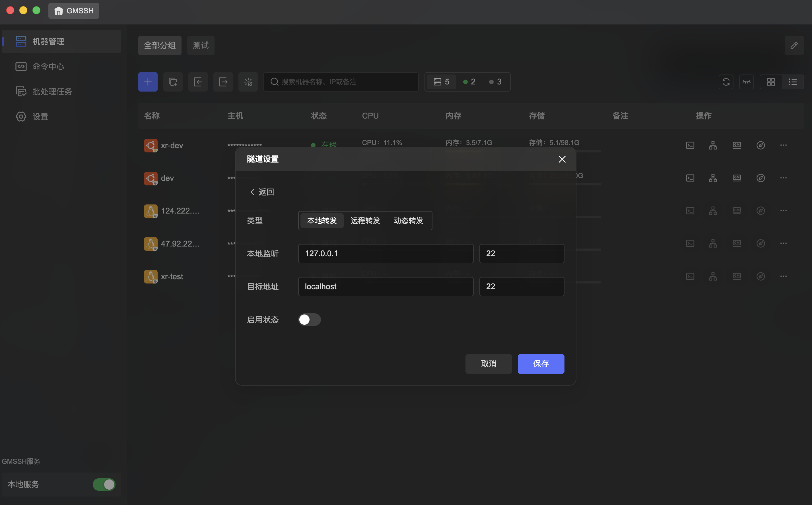The image size is (812, 505).
Task: Click the machine search box
Action: [341, 82]
